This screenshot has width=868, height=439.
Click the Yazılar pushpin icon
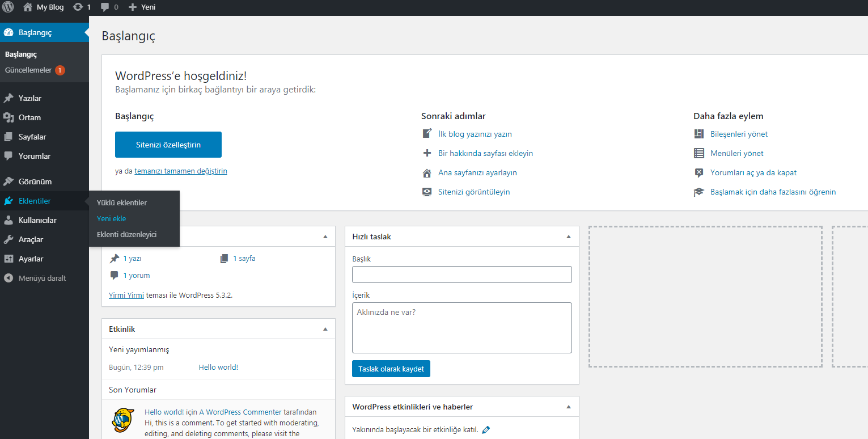pyautogui.click(x=9, y=98)
